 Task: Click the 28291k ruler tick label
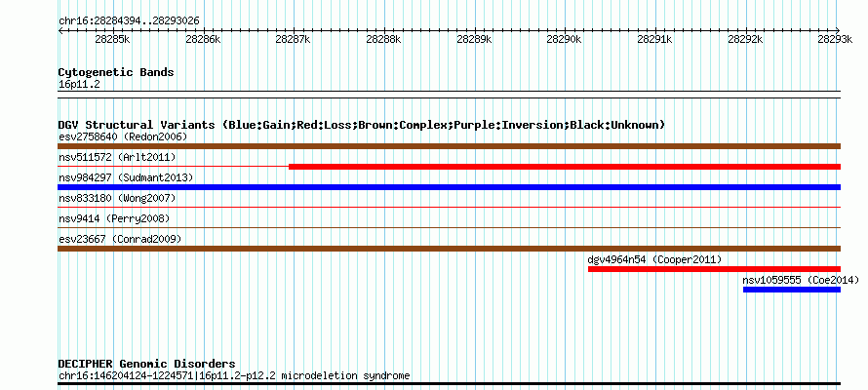(x=654, y=39)
